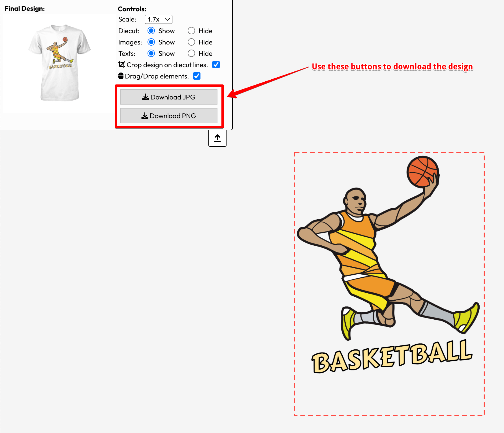Select Show for Texts
The width and height of the screenshot is (504, 433).
pyautogui.click(x=151, y=53)
